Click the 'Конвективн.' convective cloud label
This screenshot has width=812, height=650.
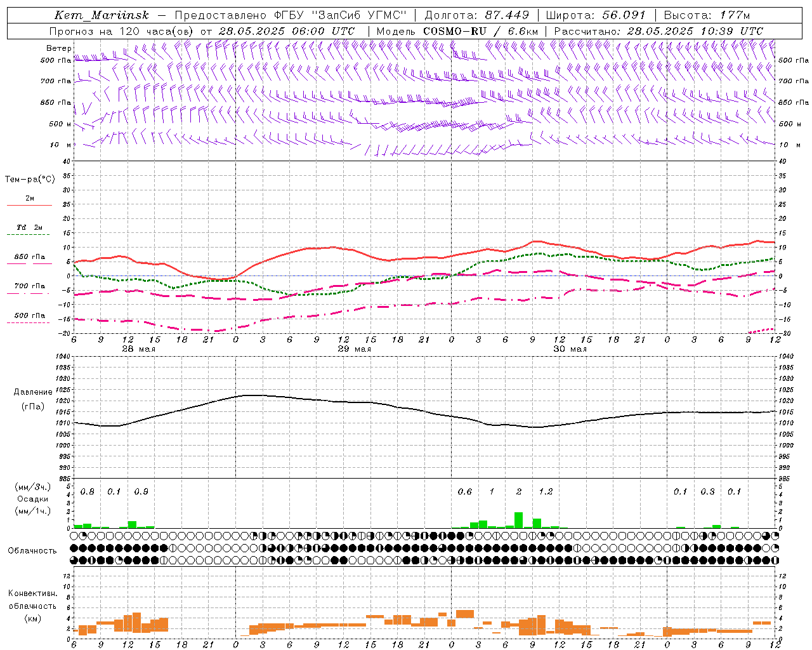(x=32, y=594)
